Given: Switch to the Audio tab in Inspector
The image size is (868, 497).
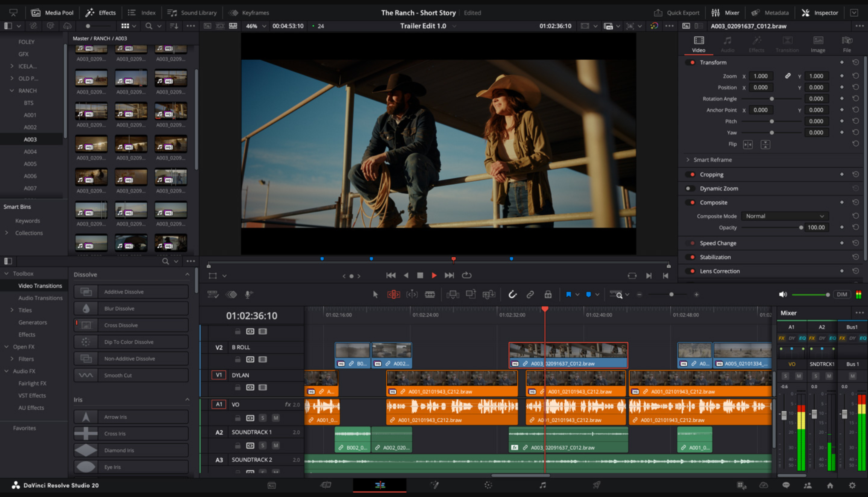Looking at the screenshot, I should click(727, 44).
